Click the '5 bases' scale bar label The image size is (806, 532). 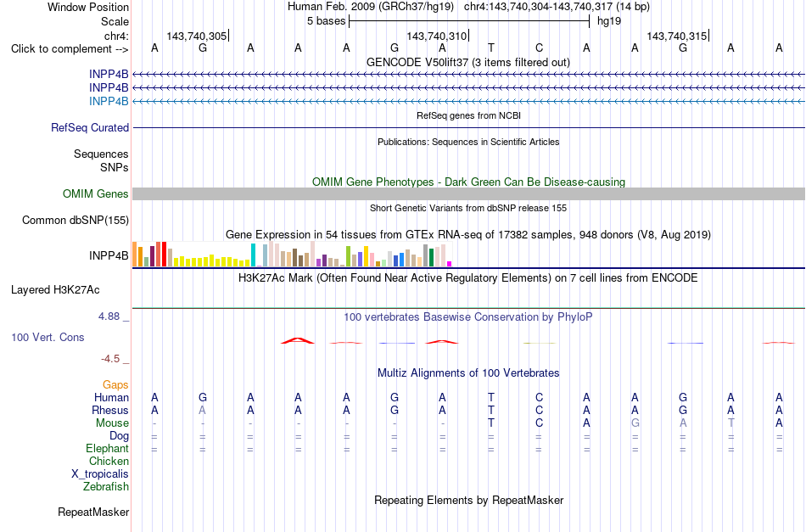pos(326,21)
